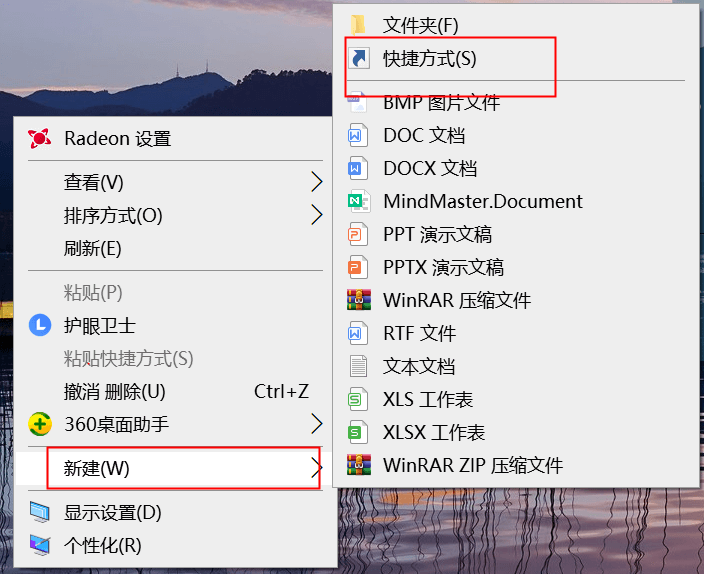
Task: Click the blue 护眼卫士 clock icon
Action: coord(40,325)
